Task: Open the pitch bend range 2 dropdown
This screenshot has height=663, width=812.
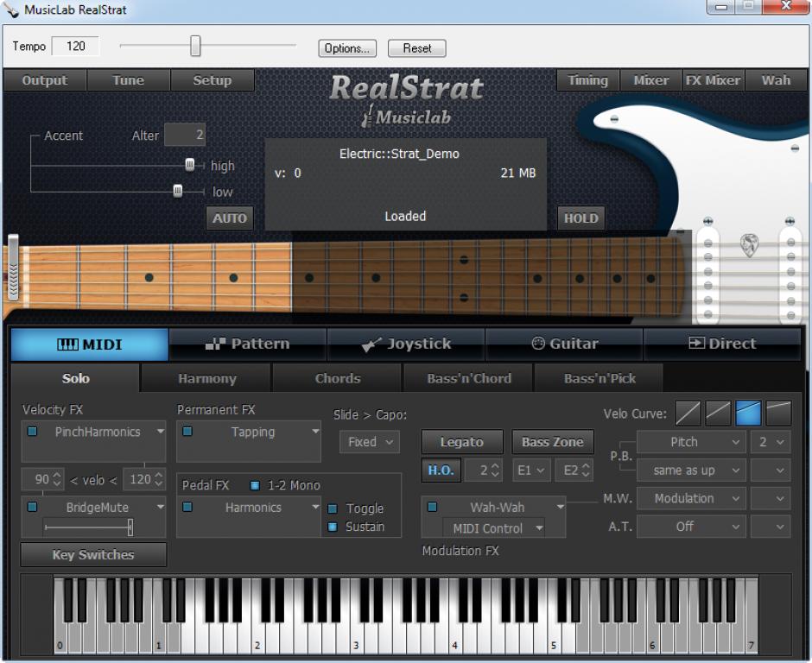Action: tap(771, 442)
